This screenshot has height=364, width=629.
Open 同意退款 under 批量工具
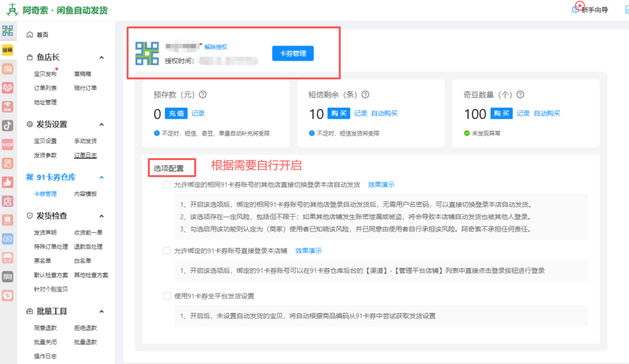(45, 328)
